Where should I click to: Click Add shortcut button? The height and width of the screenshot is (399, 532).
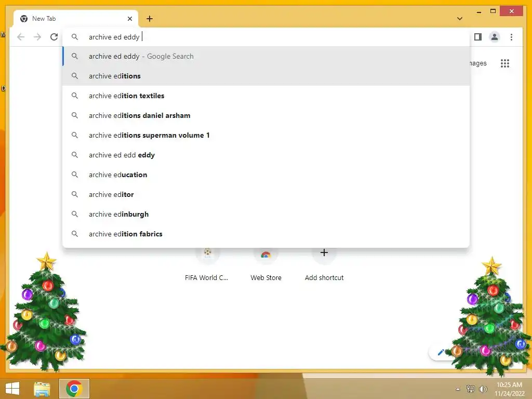pyautogui.click(x=324, y=264)
